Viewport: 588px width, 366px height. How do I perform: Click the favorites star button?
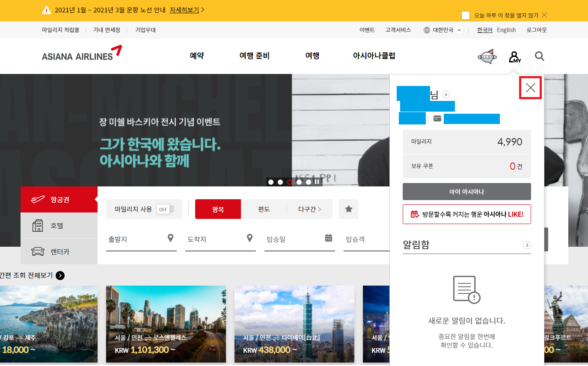tap(349, 209)
